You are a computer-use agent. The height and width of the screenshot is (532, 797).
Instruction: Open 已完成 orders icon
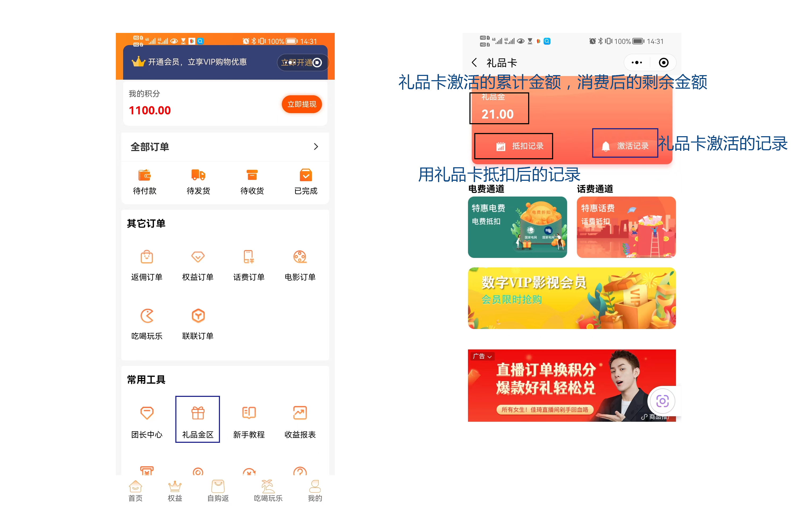tap(306, 175)
